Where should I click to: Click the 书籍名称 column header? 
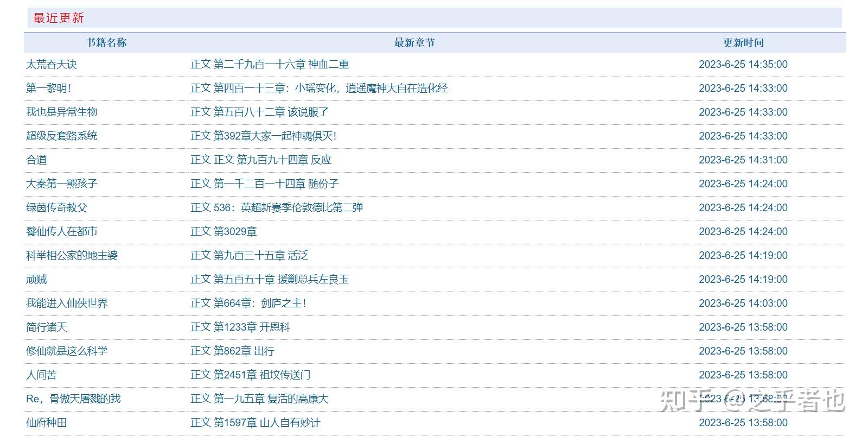point(106,42)
